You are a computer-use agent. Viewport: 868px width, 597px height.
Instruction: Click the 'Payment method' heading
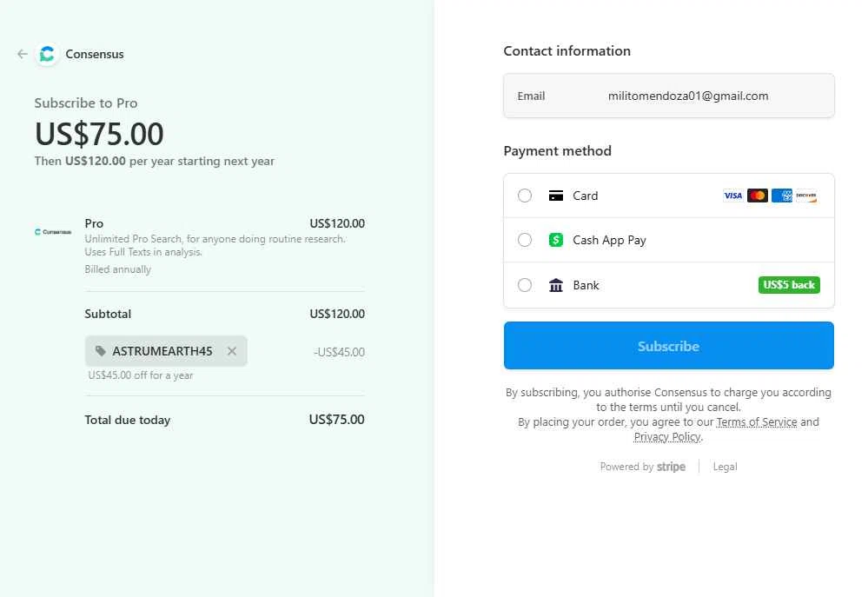tap(558, 150)
